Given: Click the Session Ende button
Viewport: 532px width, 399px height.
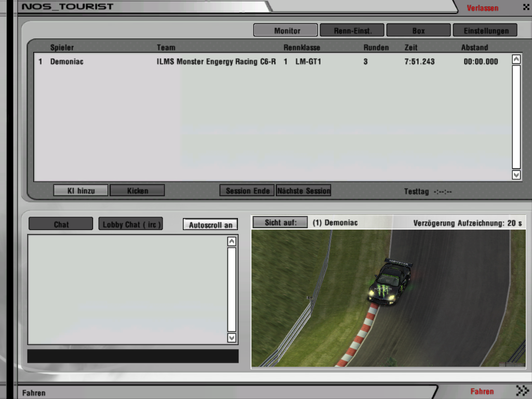Looking at the screenshot, I should (247, 191).
